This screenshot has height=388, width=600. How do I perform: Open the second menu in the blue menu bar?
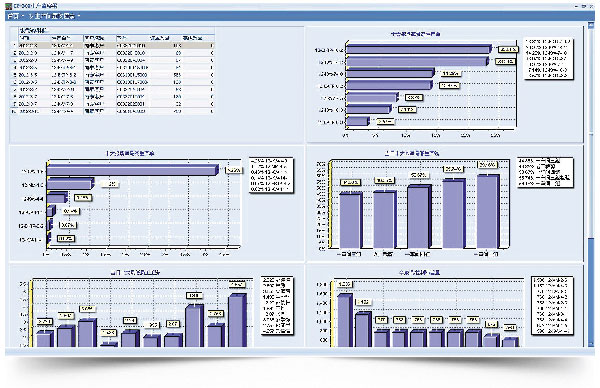point(52,16)
